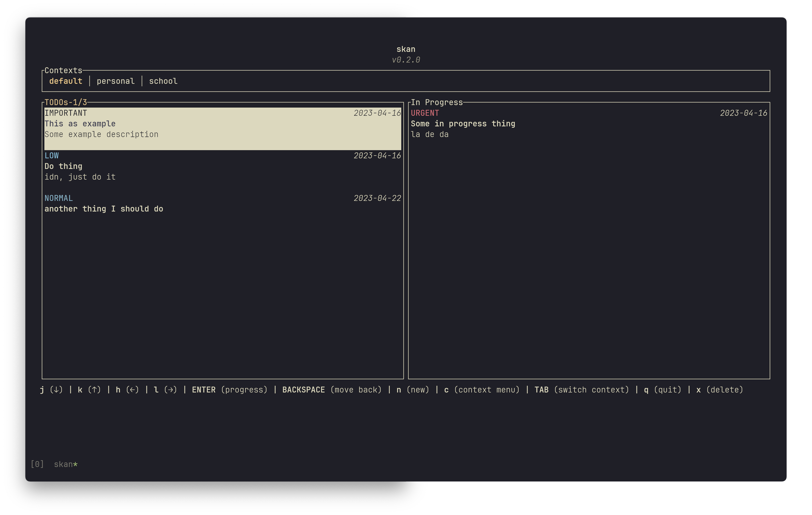The image size is (812, 515).
Task: Click the l right-arrow hint
Action: tap(165, 390)
